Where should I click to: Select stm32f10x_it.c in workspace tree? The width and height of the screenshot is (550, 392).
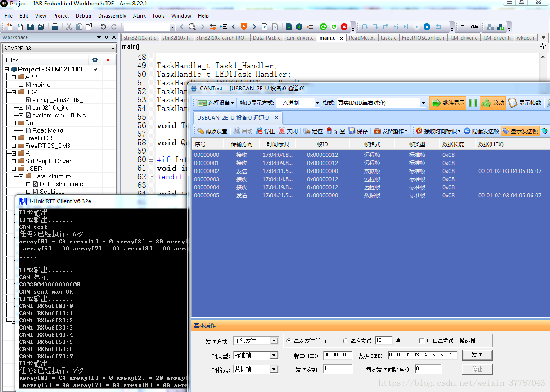pyautogui.click(x=50, y=107)
